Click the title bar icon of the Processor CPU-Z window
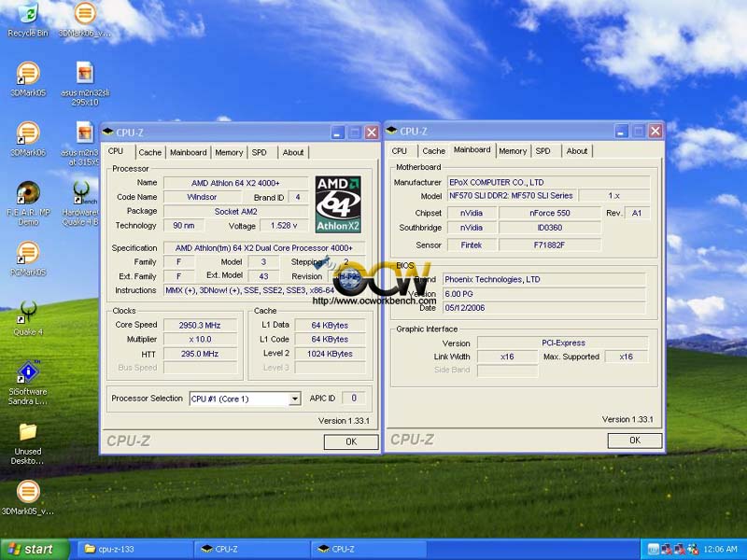747x560 pixels. [107, 132]
